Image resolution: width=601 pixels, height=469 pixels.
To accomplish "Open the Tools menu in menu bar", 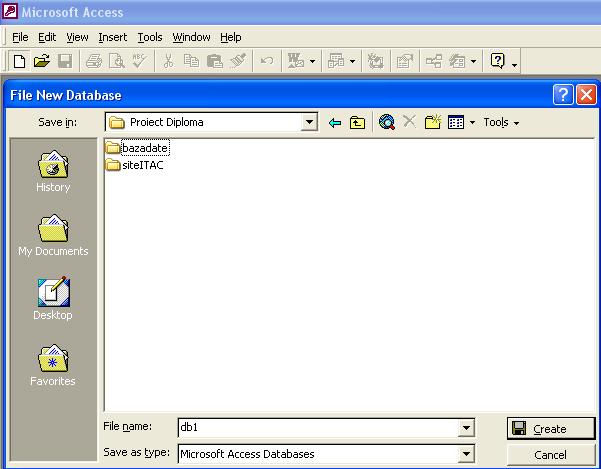I will coord(150,37).
